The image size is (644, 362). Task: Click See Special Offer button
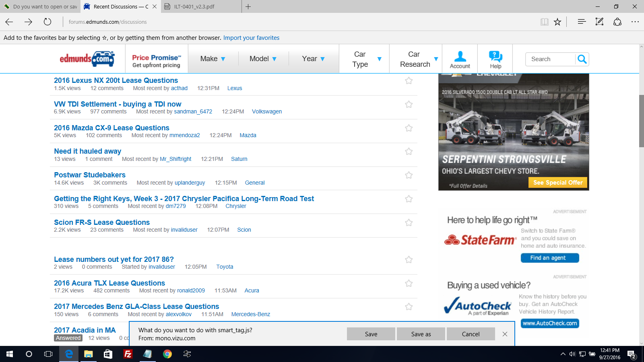coord(558,183)
